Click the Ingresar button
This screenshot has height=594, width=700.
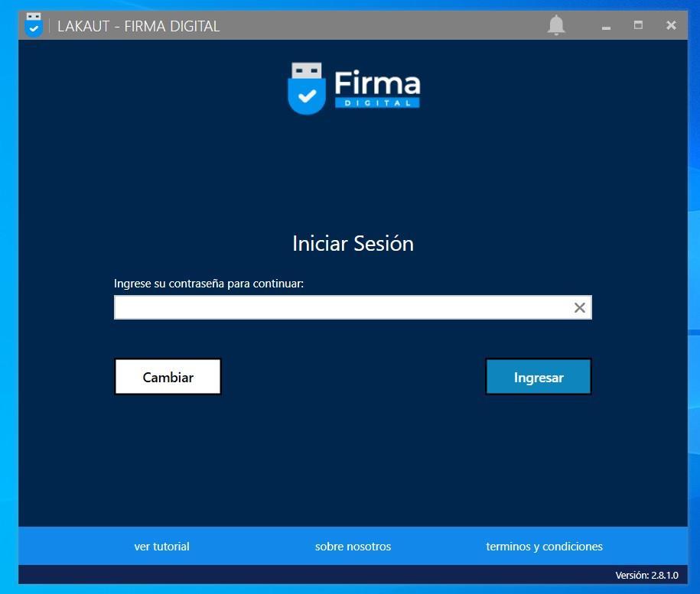[x=539, y=377]
